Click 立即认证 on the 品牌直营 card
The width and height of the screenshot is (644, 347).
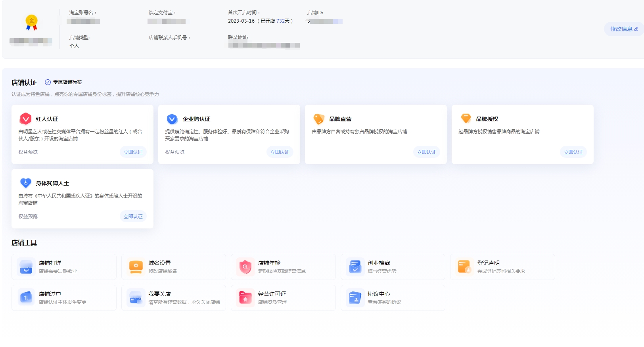[x=427, y=152]
